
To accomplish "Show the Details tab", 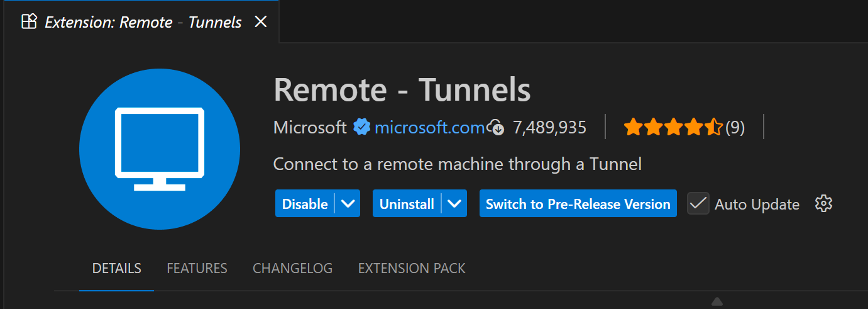I will (x=116, y=269).
